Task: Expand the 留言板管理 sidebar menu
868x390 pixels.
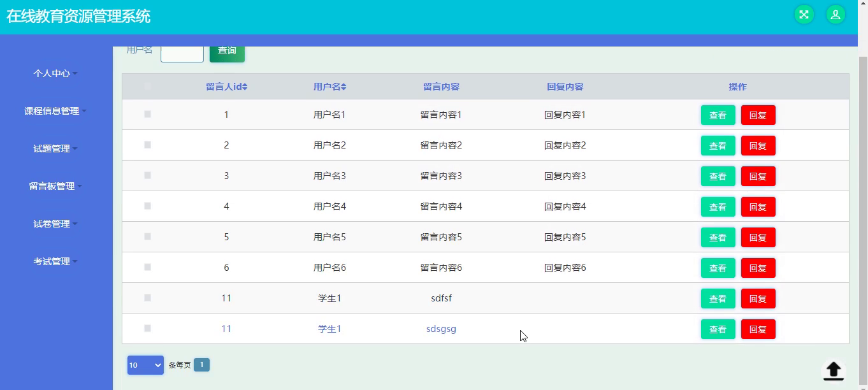Action: pos(55,186)
